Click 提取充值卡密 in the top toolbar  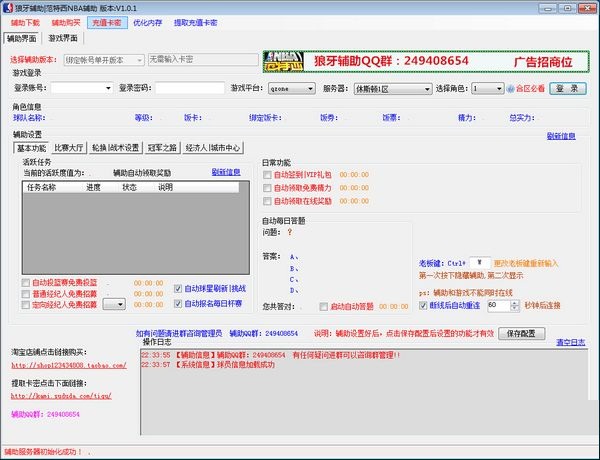(196, 23)
